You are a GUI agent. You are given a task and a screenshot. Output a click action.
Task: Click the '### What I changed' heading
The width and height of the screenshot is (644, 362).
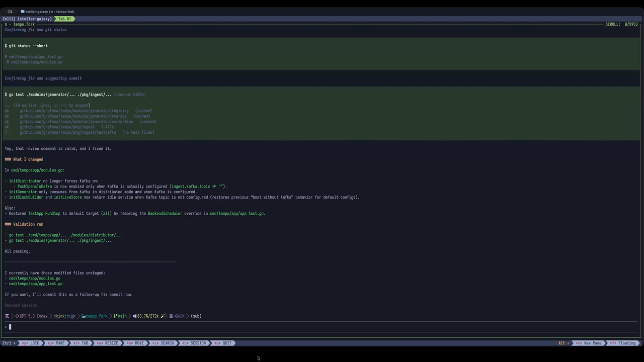pos(24,159)
